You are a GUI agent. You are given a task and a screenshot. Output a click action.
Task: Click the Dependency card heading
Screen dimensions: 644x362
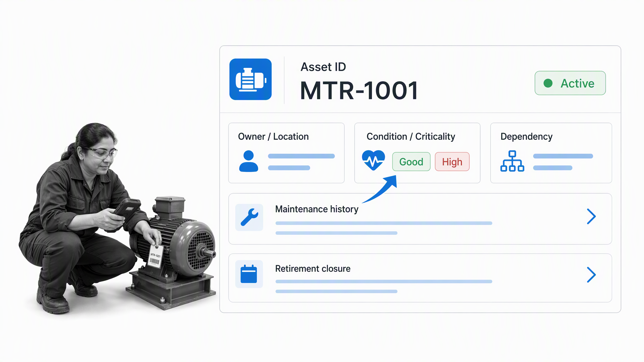pos(526,137)
